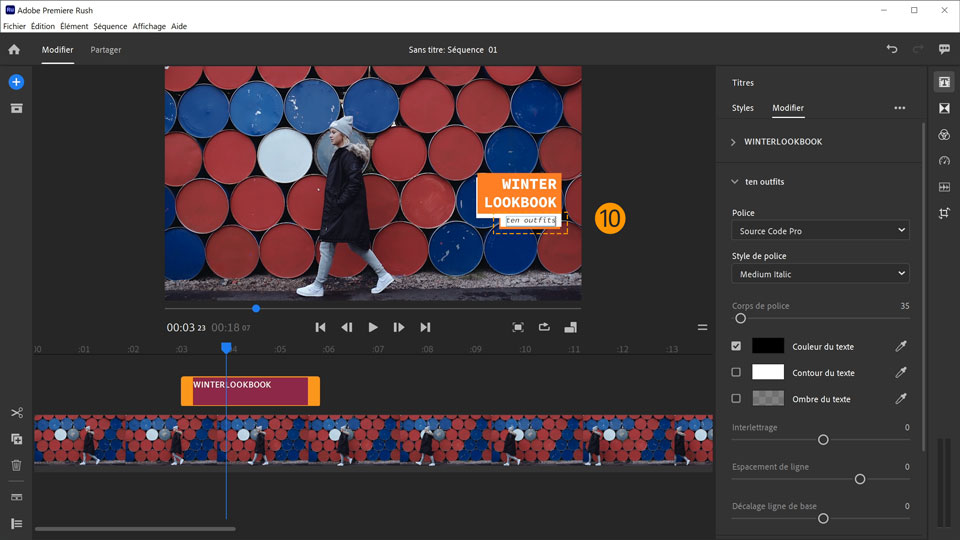Toggle the Couleur du texte checkbox
Image resolution: width=960 pixels, height=540 pixels.
click(x=737, y=346)
